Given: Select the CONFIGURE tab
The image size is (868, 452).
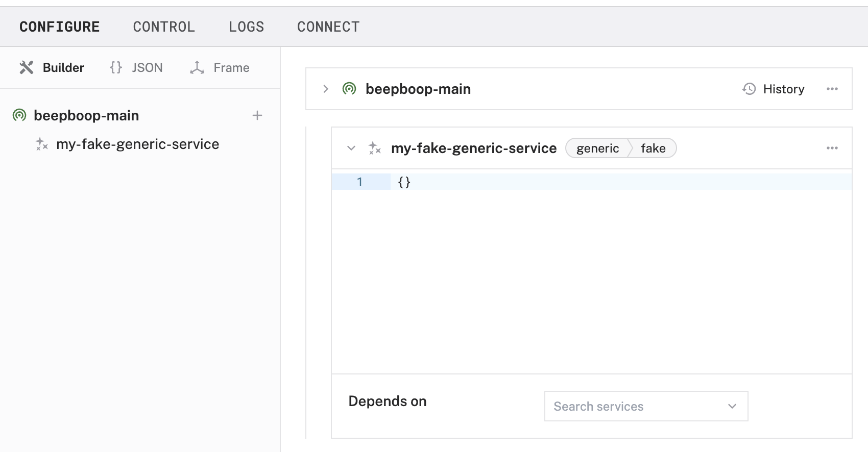Looking at the screenshot, I should point(60,27).
